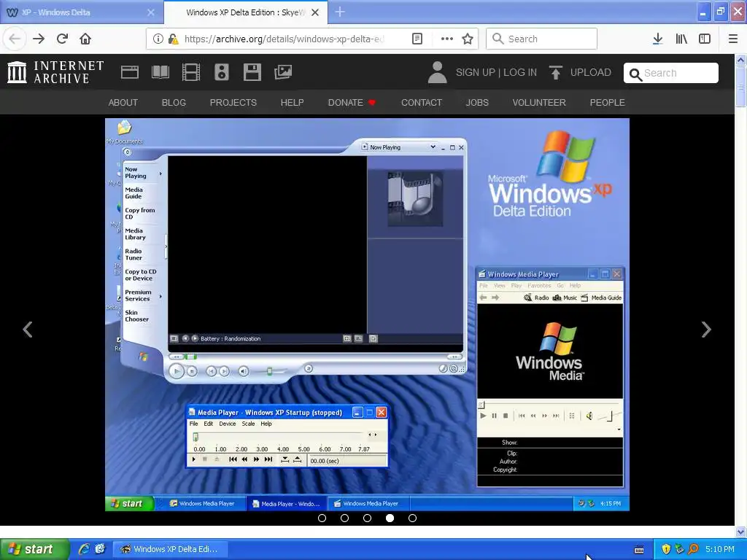Open the ABOUT menu item
This screenshot has height=560, width=747.
[123, 102]
